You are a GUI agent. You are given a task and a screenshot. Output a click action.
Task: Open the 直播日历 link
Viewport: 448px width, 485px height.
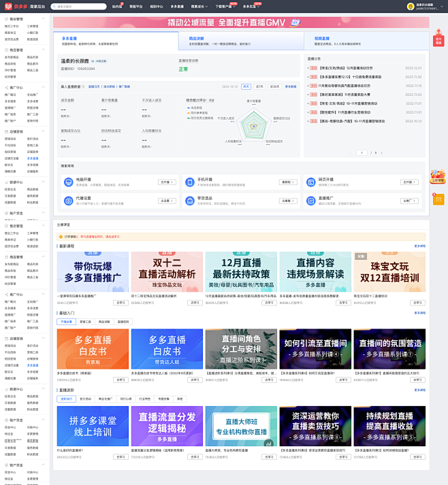(x=94, y=86)
